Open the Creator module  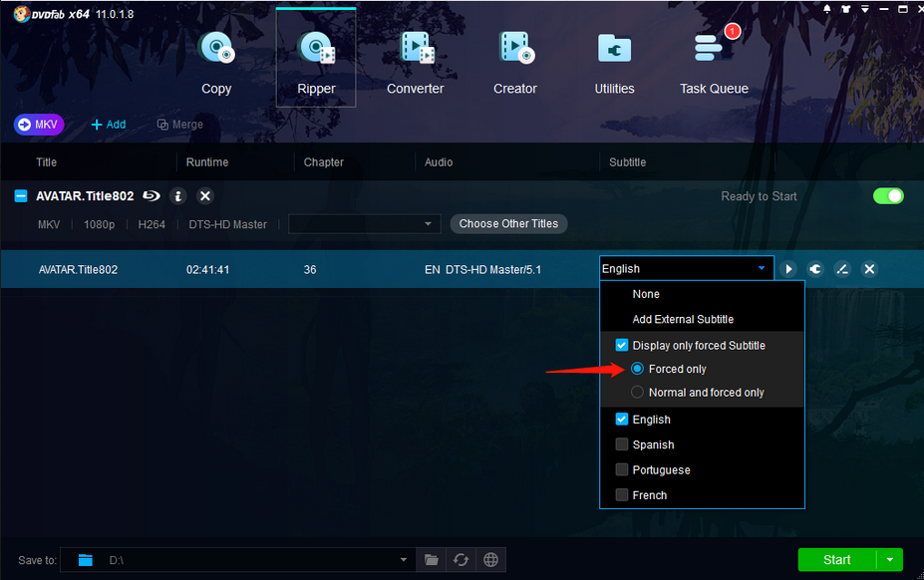click(x=515, y=62)
